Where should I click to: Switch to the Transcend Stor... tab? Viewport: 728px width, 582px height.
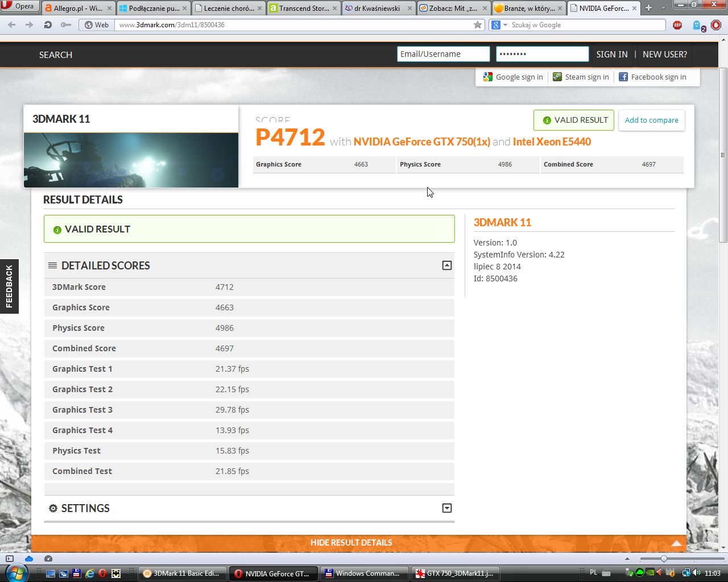click(303, 9)
